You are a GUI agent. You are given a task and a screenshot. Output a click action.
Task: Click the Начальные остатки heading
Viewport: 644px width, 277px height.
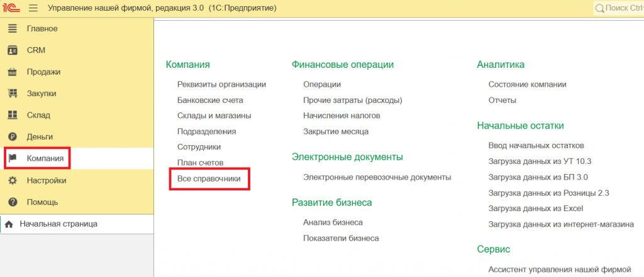520,126
